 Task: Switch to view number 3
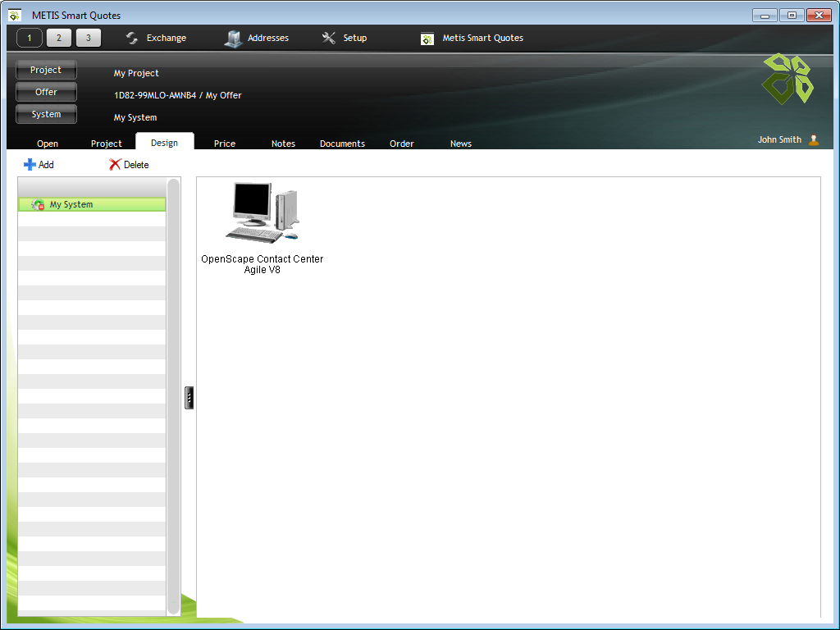(x=89, y=38)
